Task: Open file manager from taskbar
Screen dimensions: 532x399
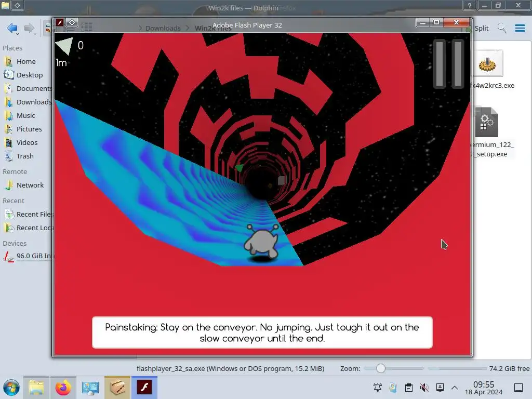Action: (36, 388)
